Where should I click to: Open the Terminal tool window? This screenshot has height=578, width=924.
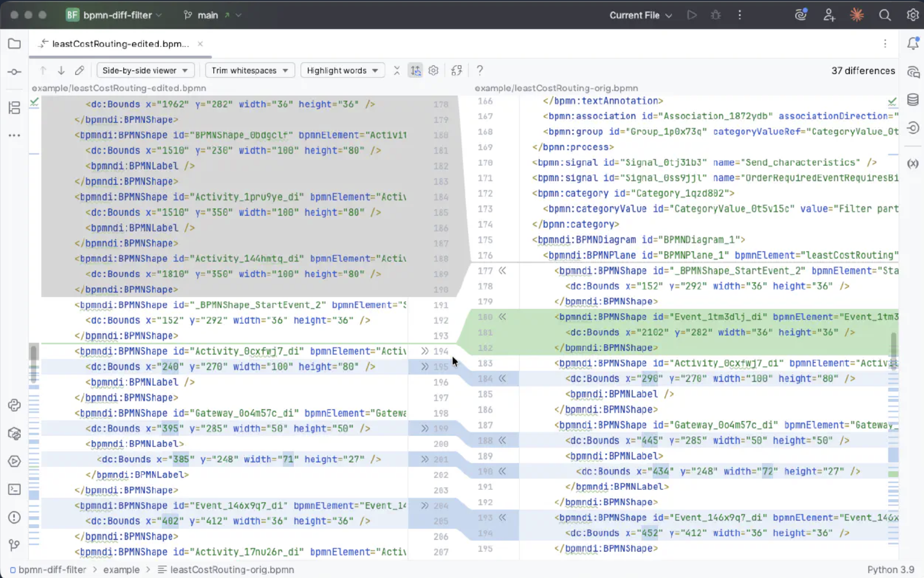(x=14, y=489)
